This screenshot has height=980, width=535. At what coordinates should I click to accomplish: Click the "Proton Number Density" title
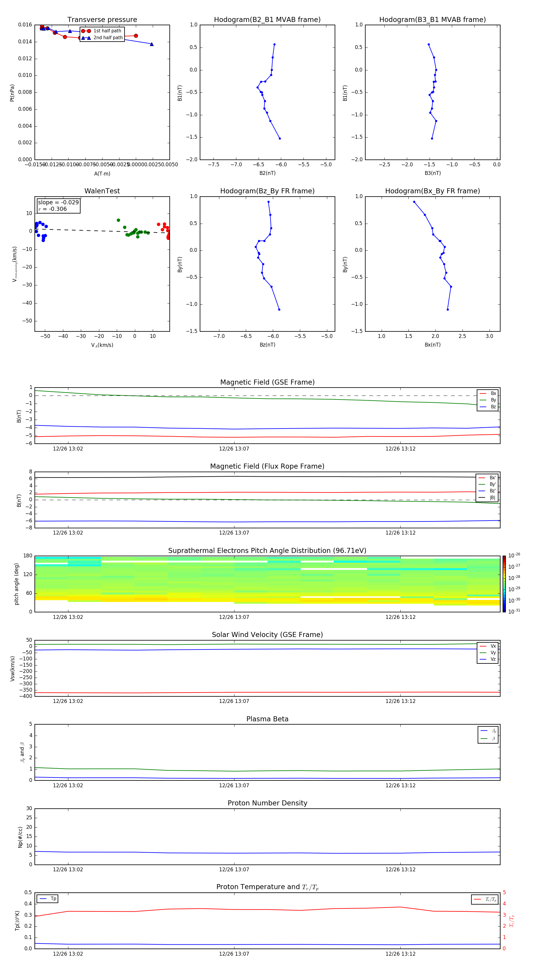click(267, 803)
